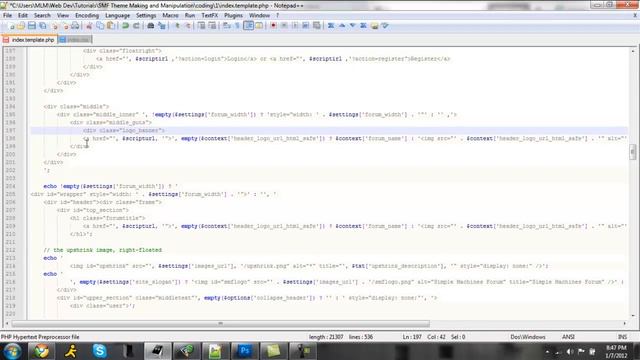Play back recorded macro icon
Viewport: 640px width, 360px height.
tap(295, 26)
